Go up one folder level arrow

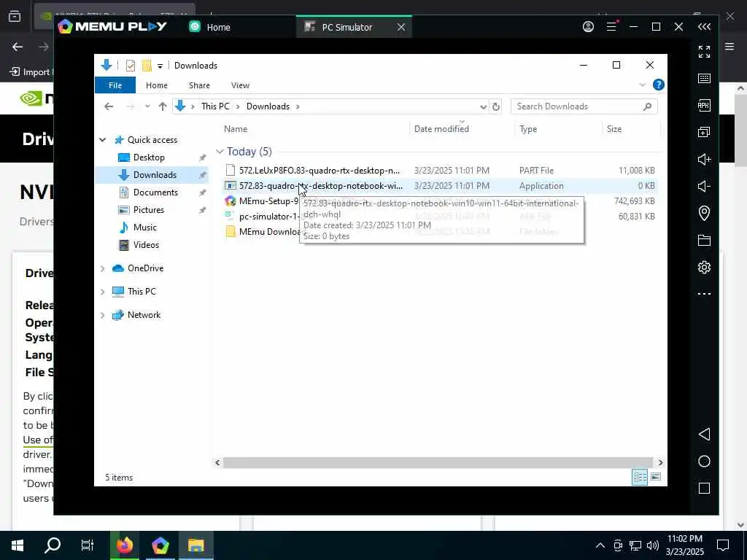(x=163, y=106)
